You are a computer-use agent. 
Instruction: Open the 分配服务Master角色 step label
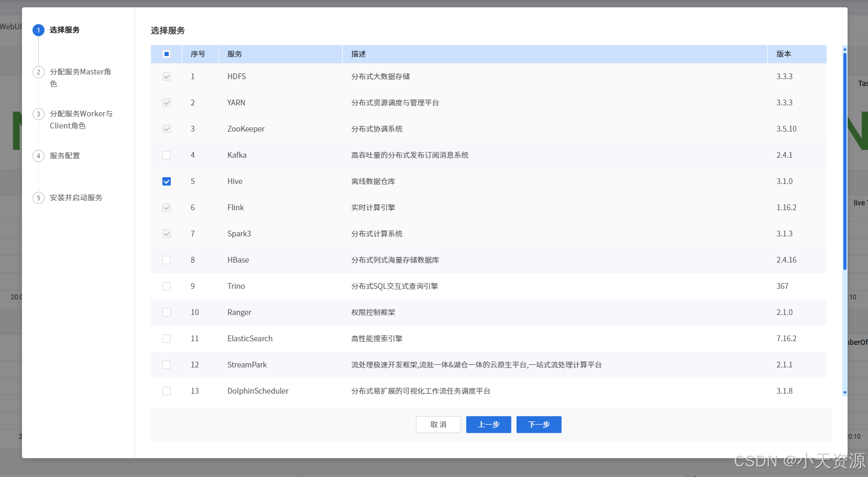pyautogui.click(x=80, y=78)
